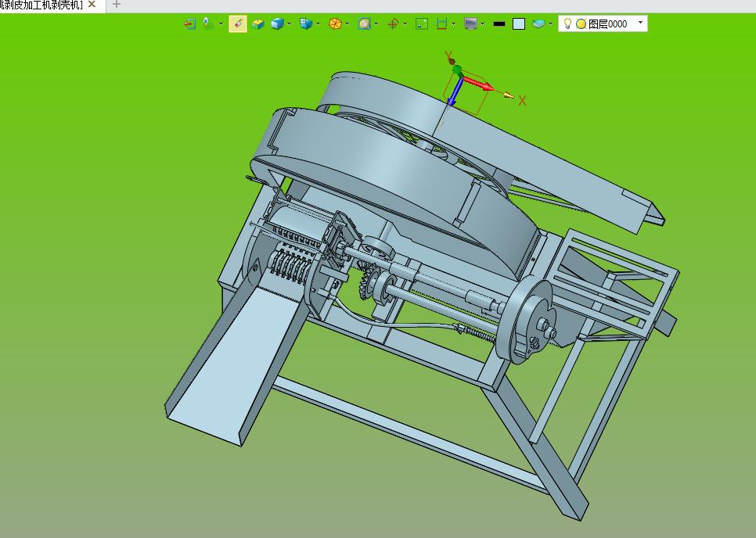Click the zoom window magnifier icon
Image resolution: width=756 pixels, height=538 pixels.
364,23
